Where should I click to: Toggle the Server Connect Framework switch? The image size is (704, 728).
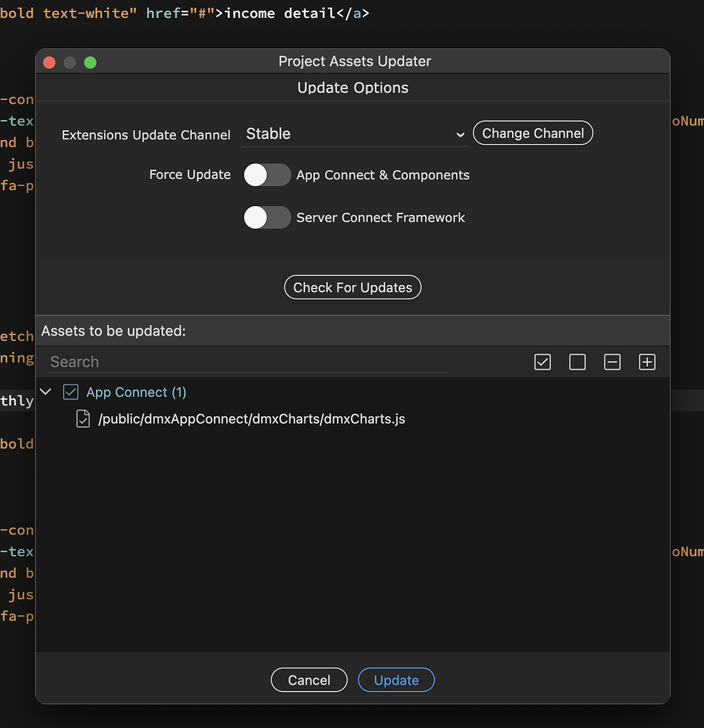267,218
